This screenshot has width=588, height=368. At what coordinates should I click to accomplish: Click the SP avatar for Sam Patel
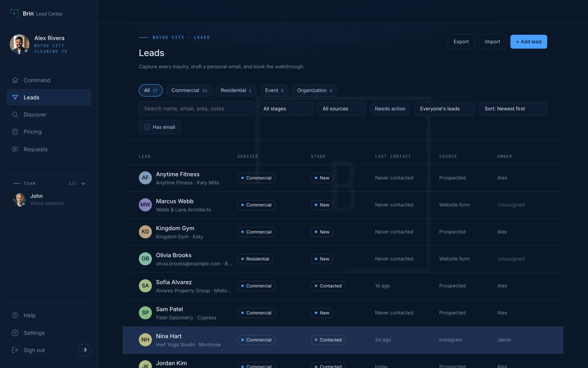(x=145, y=313)
